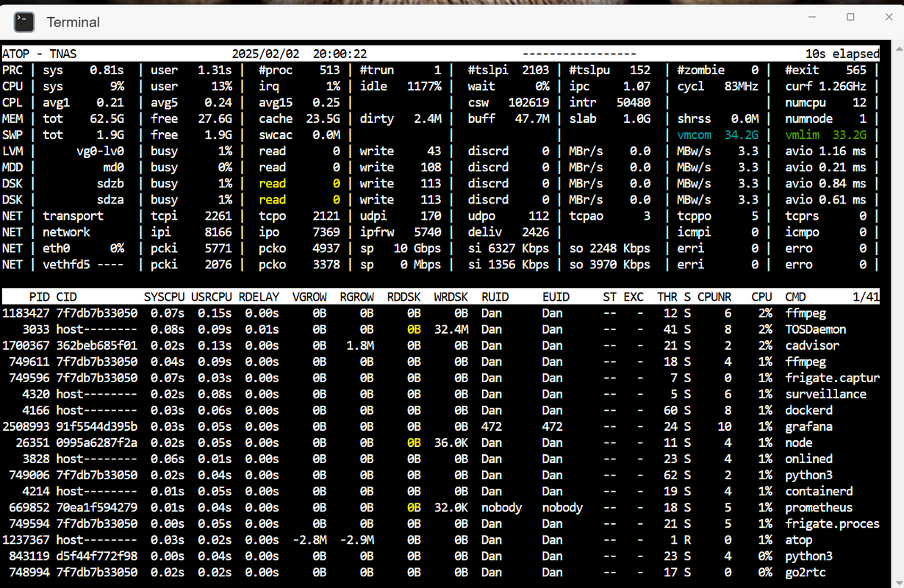Click the PID column header

39,297
